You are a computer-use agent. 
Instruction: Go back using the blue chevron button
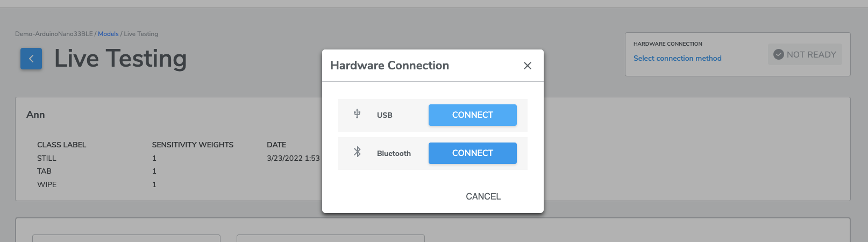pyautogui.click(x=31, y=59)
